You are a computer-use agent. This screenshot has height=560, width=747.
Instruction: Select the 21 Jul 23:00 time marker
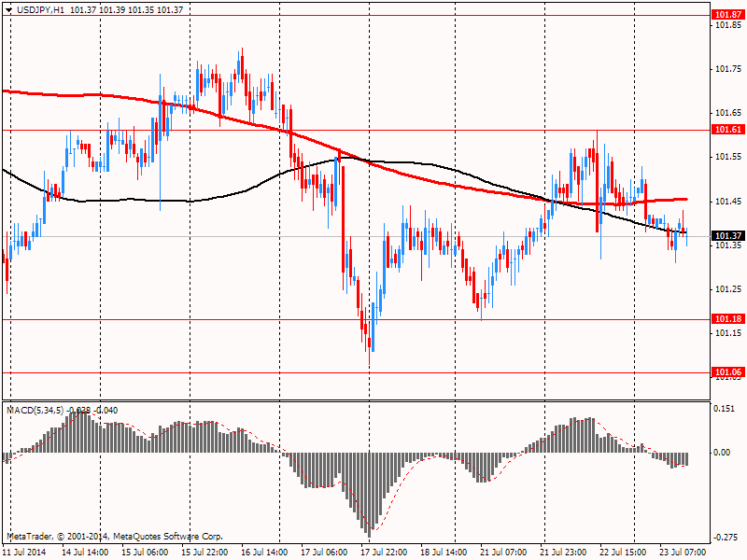(563, 552)
